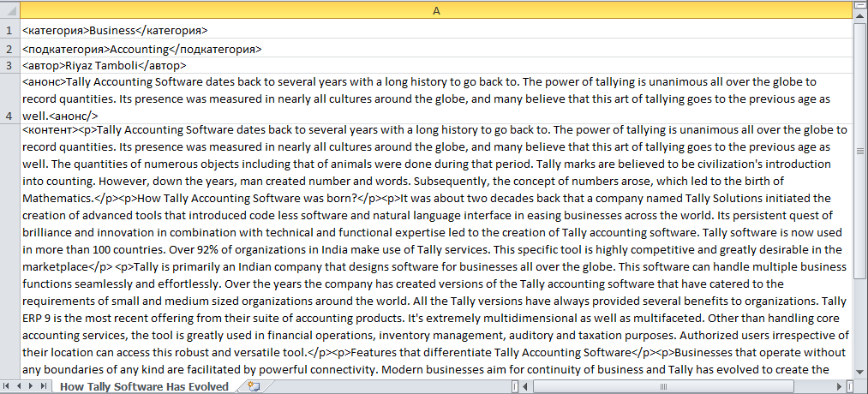
Task: Click the cell with автор Riyaz Tamboli
Action: tap(436, 65)
